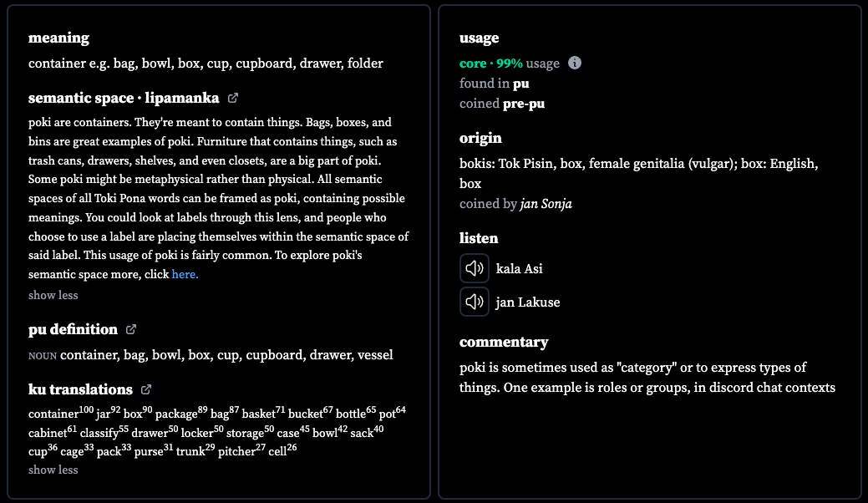Click the "pu definition" heading
The width and height of the screenshot is (868, 503).
pos(73,329)
